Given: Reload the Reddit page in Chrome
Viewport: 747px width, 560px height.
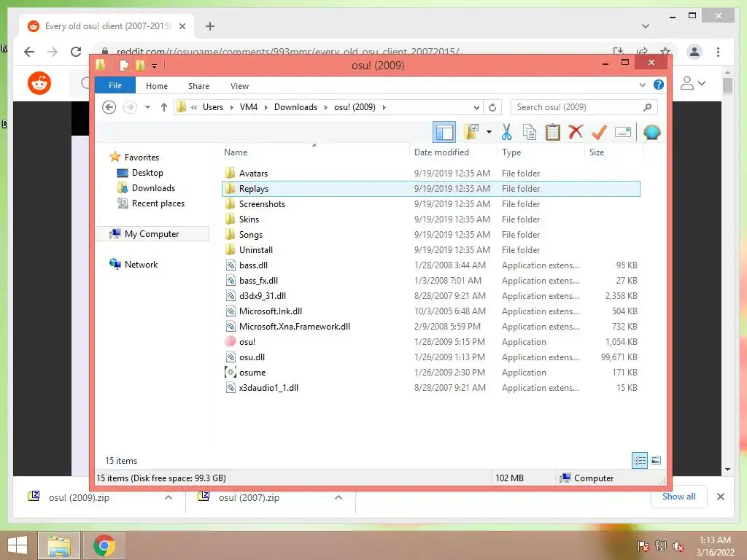Looking at the screenshot, I should pos(76,52).
